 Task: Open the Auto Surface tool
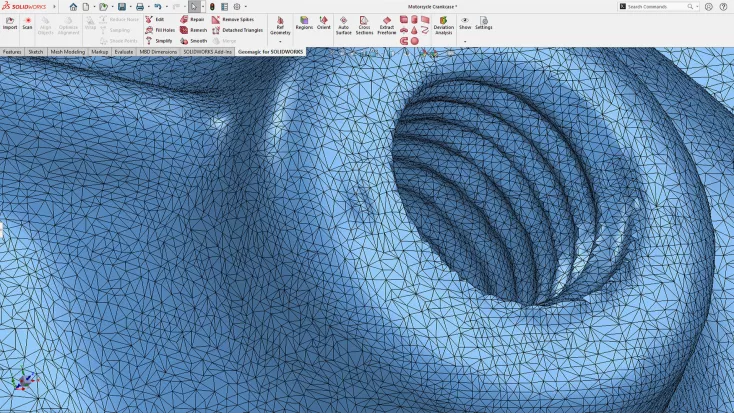coord(343,25)
